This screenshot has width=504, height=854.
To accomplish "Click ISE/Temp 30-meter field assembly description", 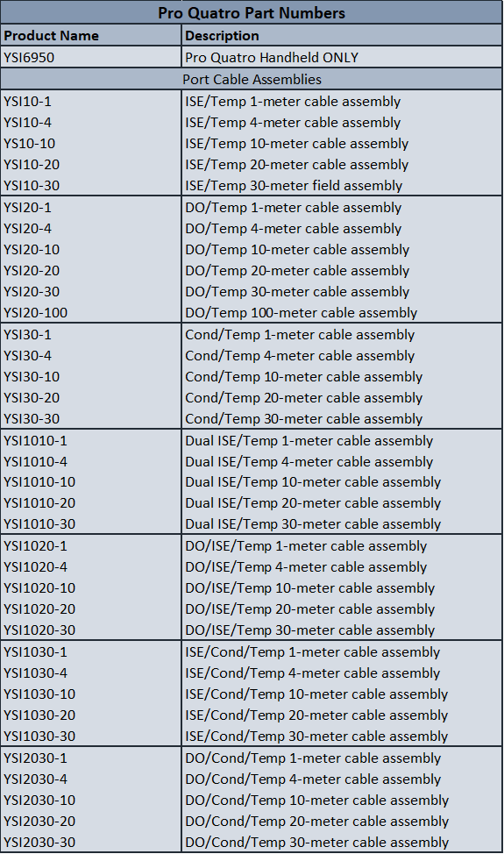I will tap(294, 186).
